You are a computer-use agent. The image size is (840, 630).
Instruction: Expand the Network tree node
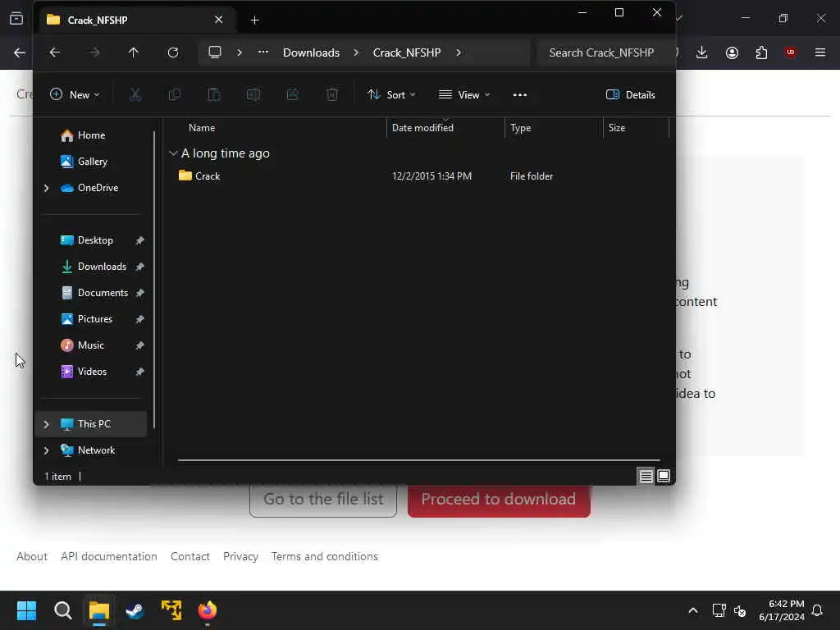pos(46,450)
